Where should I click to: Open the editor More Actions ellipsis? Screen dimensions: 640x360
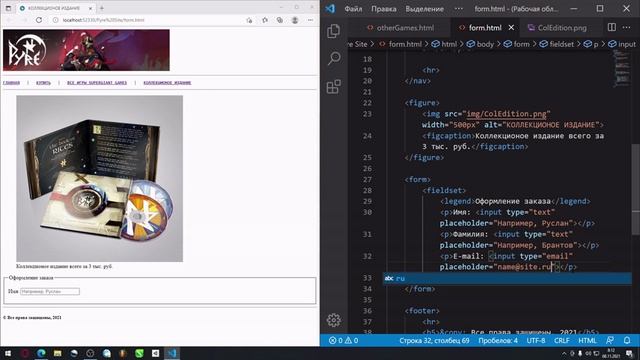627,27
